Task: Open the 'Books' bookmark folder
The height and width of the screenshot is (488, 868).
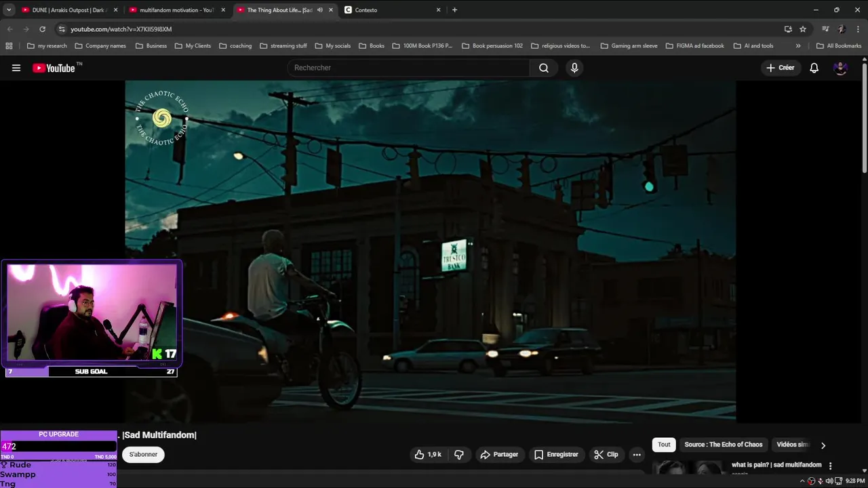Action: tap(372, 46)
